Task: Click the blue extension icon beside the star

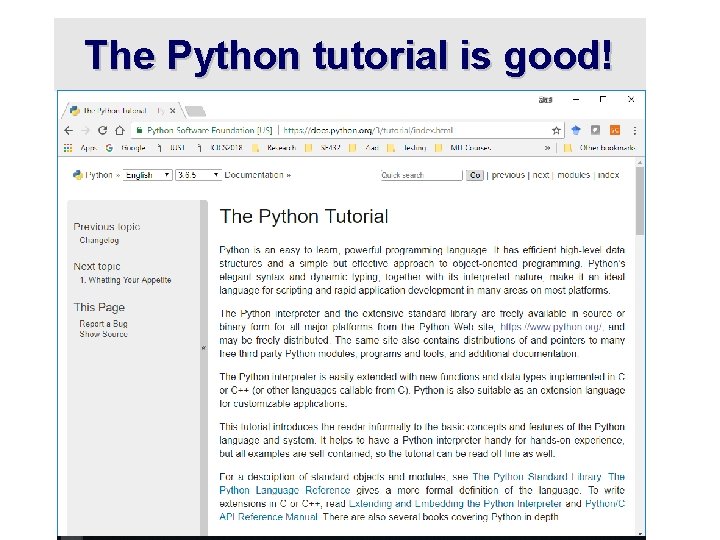Action: tap(576, 130)
